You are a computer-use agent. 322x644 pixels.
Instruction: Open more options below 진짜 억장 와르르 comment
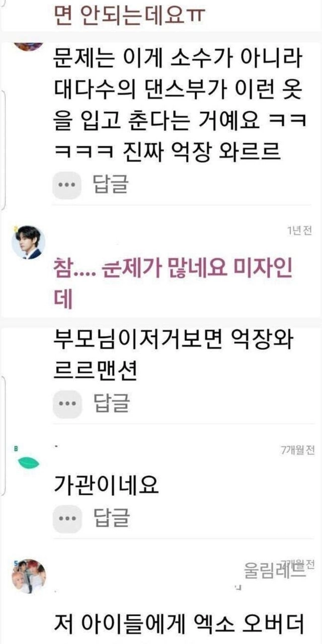pos(67,185)
